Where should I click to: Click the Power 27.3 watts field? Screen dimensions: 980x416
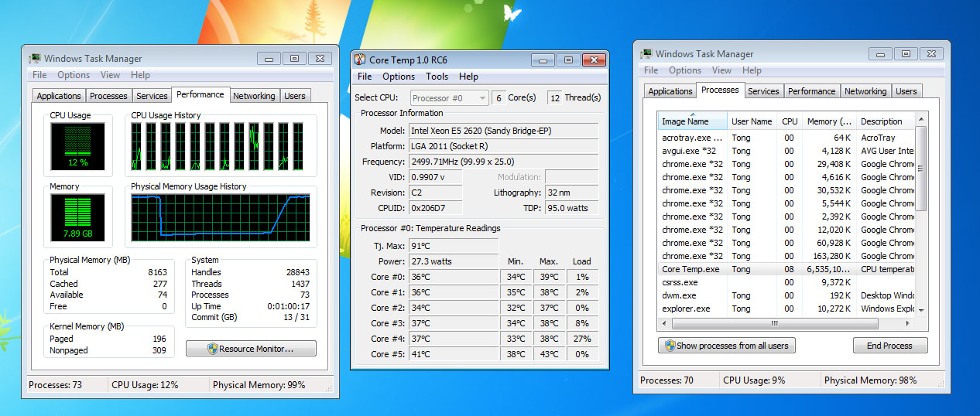click(453, 261)
